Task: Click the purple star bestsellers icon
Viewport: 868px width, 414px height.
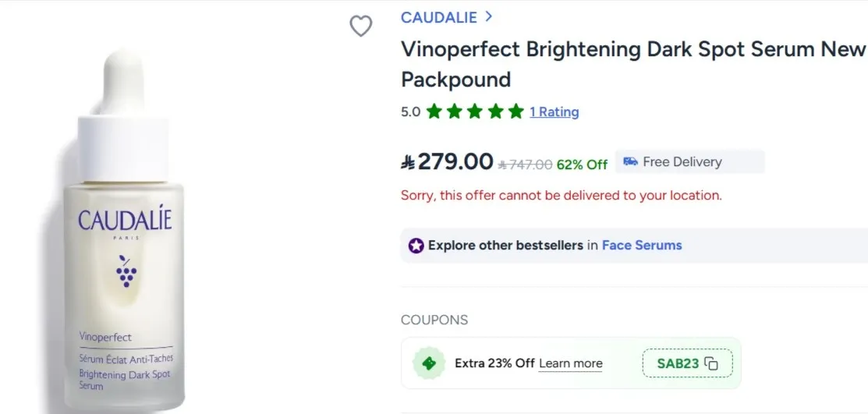Action: (416, 246)
